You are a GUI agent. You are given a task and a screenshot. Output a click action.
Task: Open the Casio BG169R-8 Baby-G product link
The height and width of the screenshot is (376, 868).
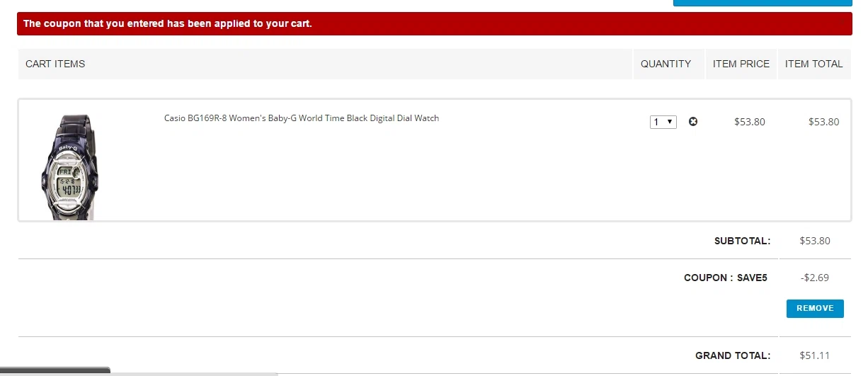302,118
